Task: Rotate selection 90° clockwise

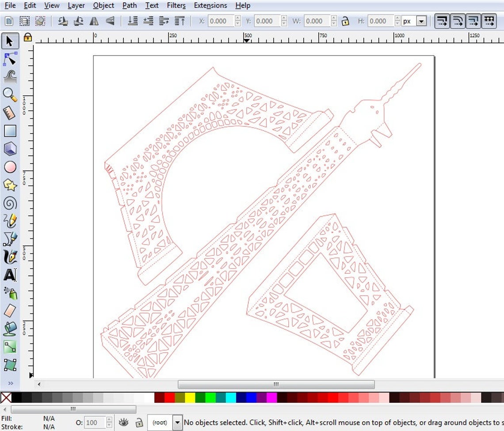Action: coord(78,21)
